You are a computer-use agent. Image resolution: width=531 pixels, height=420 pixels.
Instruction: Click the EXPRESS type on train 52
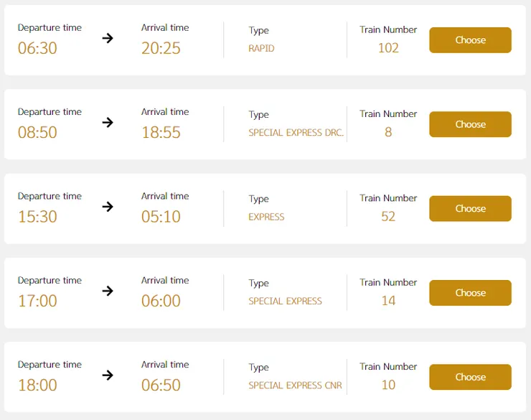pyautogui.click(x=266, y=217)
